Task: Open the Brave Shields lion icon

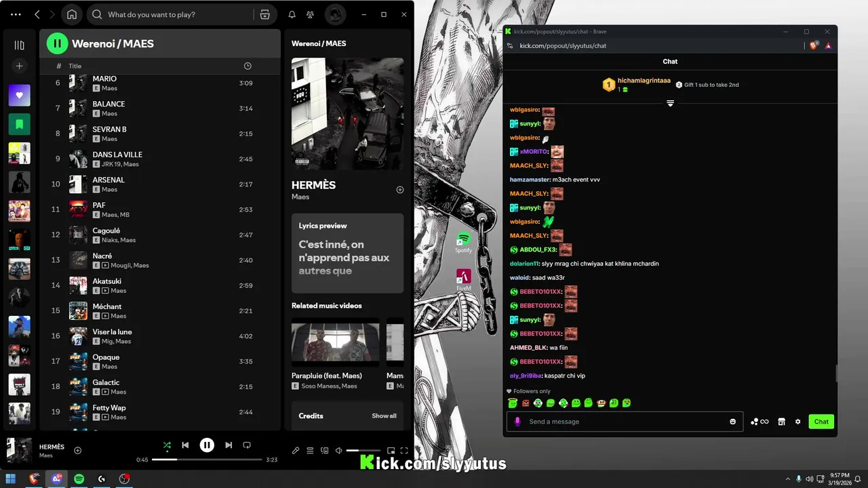Action: click(x=814, y=45)
